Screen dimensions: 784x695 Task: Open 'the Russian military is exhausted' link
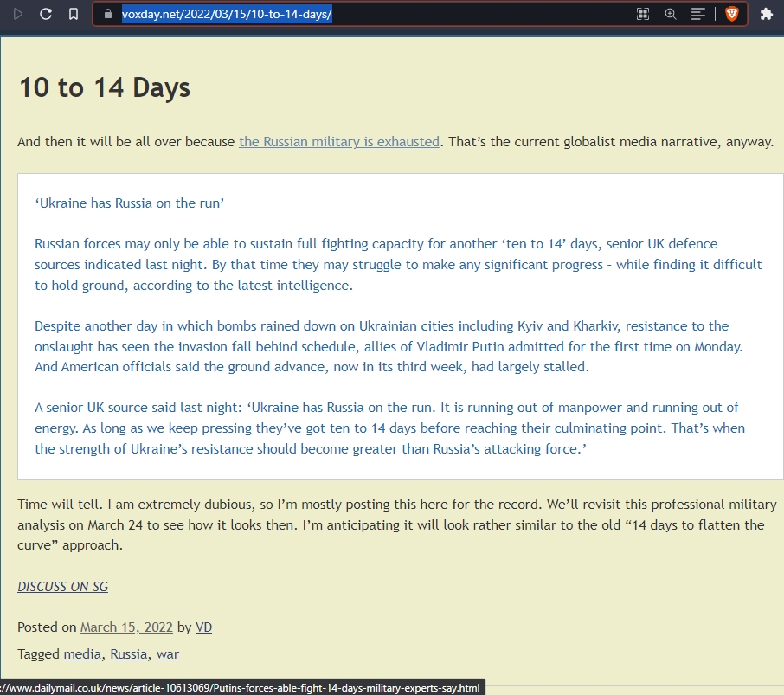tap(339, 142)
